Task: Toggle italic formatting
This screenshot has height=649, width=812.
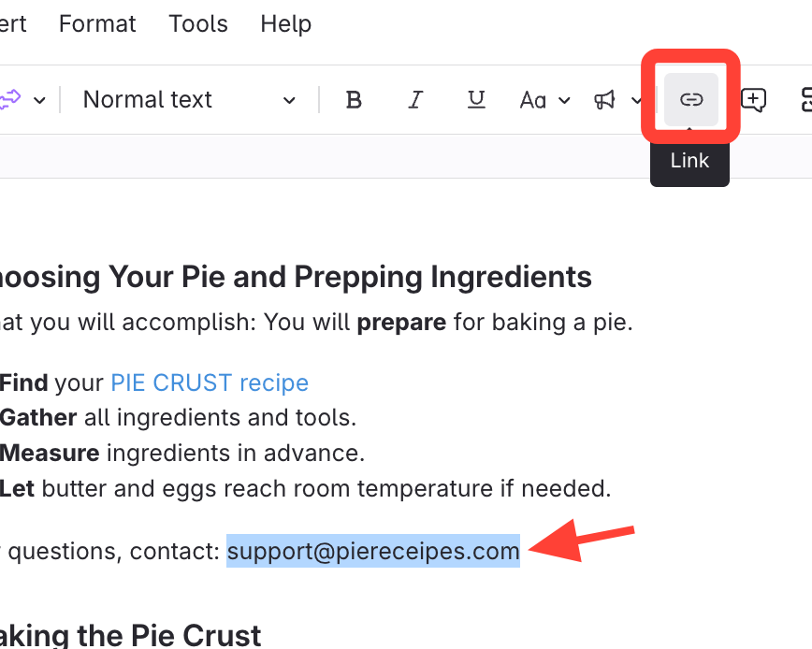Action: (x=415, y=99)
